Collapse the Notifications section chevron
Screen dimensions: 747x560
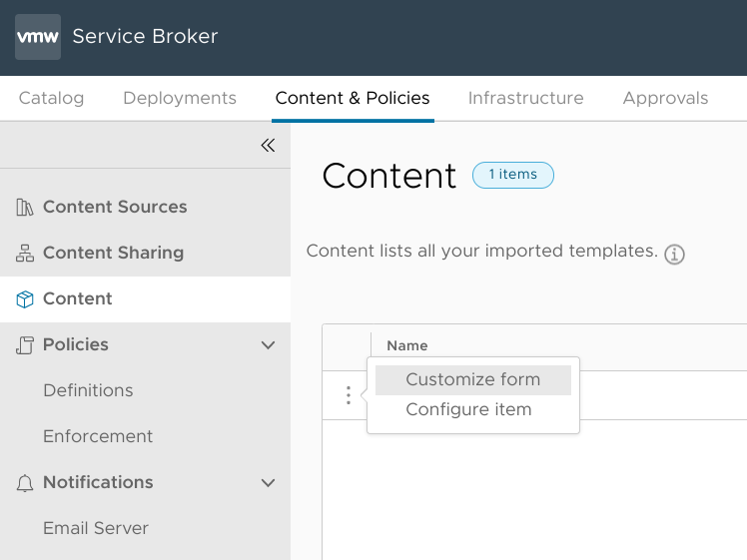click(x=268, y=483)
